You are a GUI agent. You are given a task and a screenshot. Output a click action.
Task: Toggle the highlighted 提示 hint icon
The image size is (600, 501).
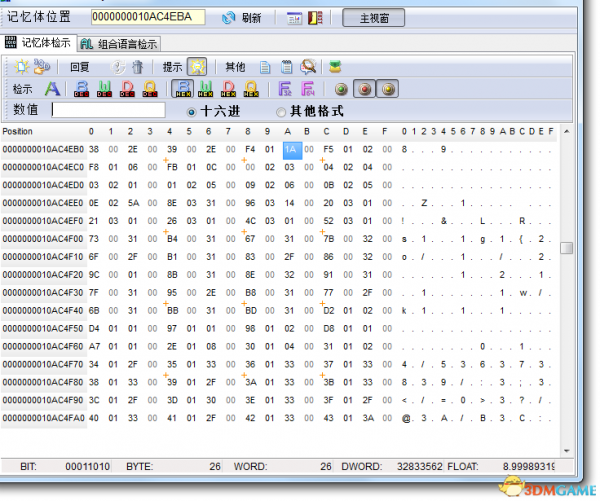(198, 66)
